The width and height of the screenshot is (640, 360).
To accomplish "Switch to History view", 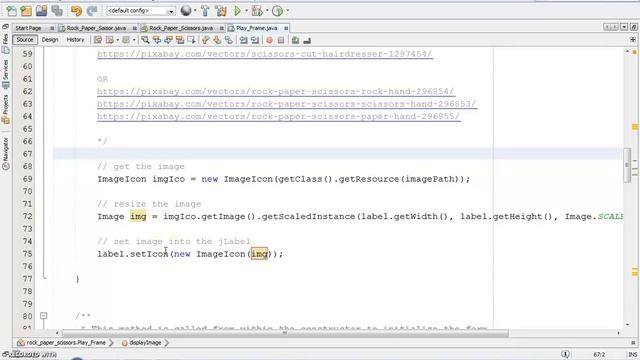I will click(75, 40).
